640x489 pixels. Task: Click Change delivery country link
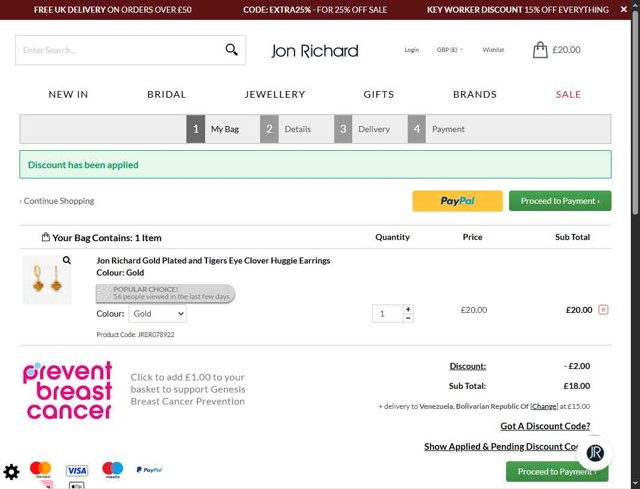[x=544, y=406]
